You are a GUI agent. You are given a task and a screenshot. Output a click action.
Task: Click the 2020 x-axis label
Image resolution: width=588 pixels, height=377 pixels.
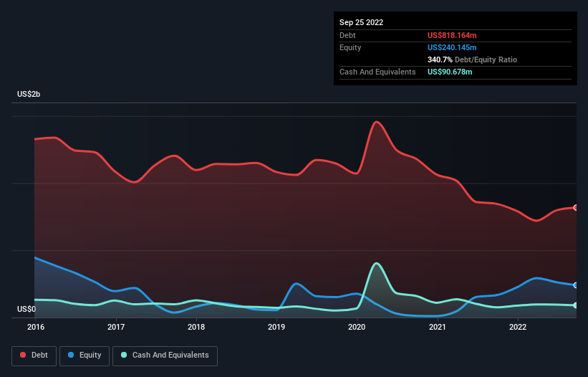coord(357,327)
